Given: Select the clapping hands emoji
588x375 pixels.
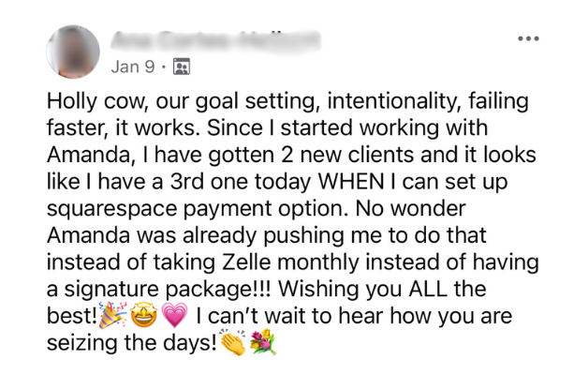Looking at the screenshot, I should pyautogui.click(x=233, y=342).
